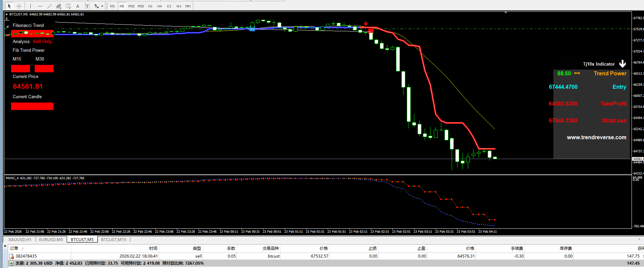
Task: Switch timeframe to H4
Action: (x=160, y=6)
